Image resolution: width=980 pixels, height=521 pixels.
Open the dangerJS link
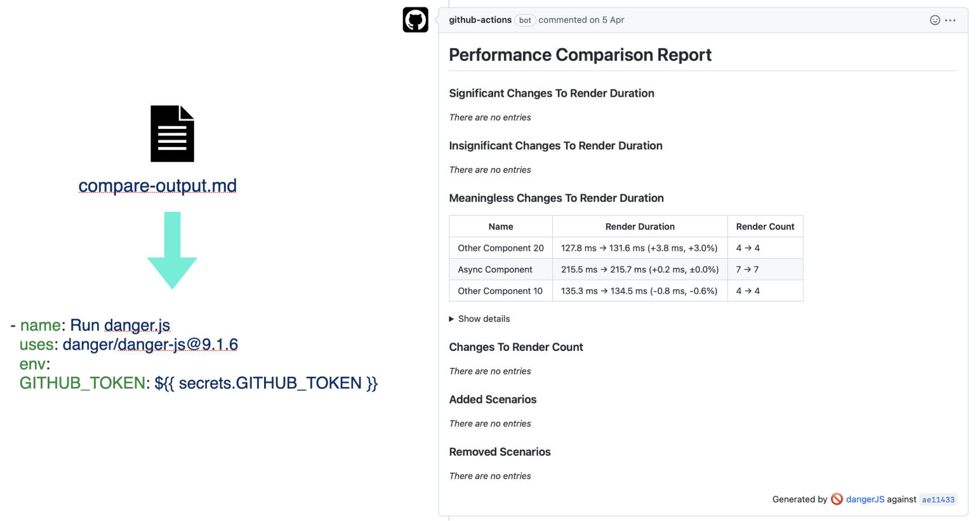point(864,499)
